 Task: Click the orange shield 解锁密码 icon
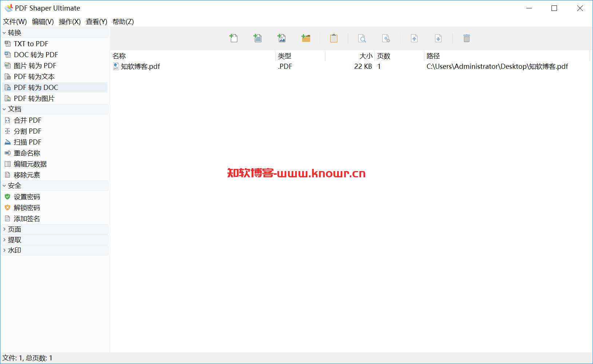tap(8, 207)
